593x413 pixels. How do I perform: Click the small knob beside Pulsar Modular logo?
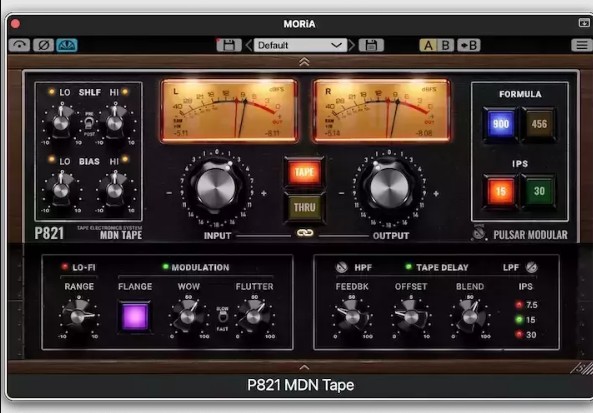(479, 233)
